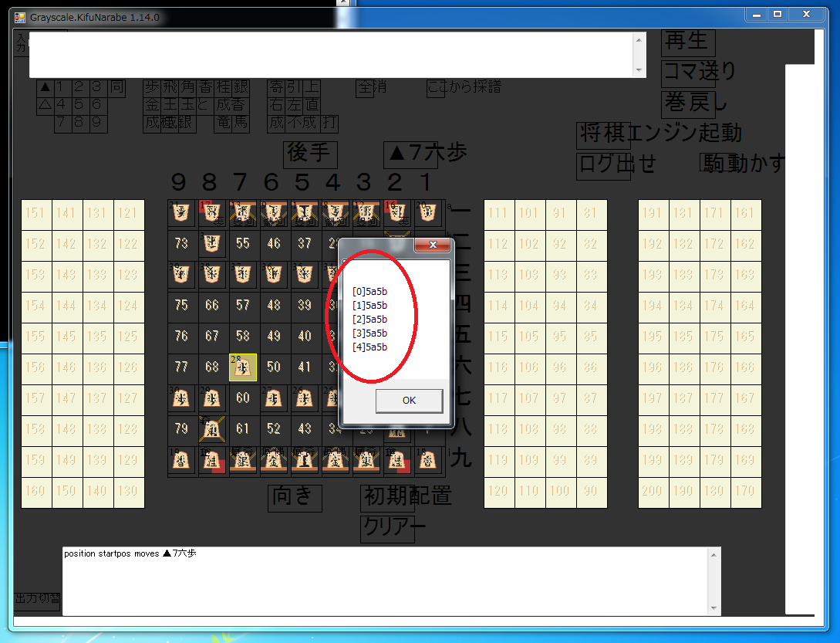Select the top-row king piece numbered 1
Image resolution: width=840 pixels, height=643 pixels.
[x=304, y=213]
